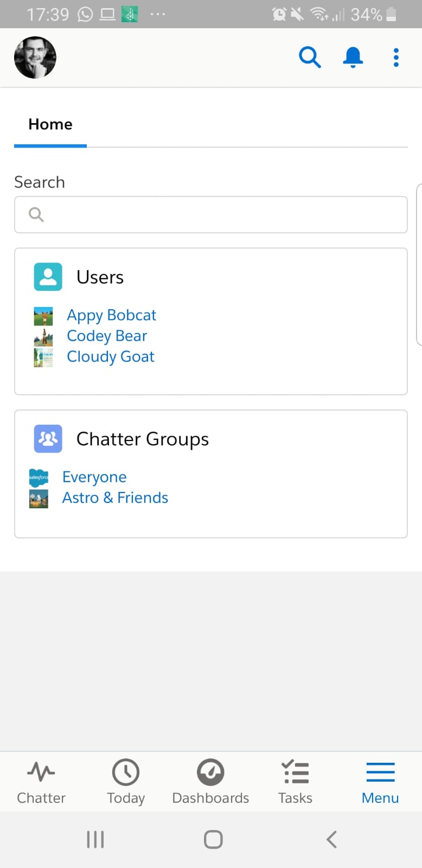The height and width of the screenshot is (868, 422).
Task: Click the Chatter Groups section icon
Action: (48, 438)
